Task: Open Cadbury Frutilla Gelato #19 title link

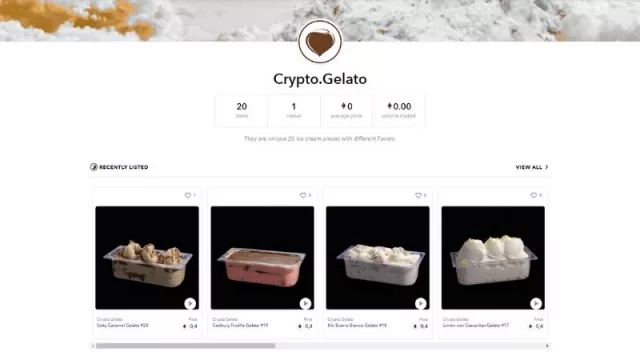Action: pos(240,326)
